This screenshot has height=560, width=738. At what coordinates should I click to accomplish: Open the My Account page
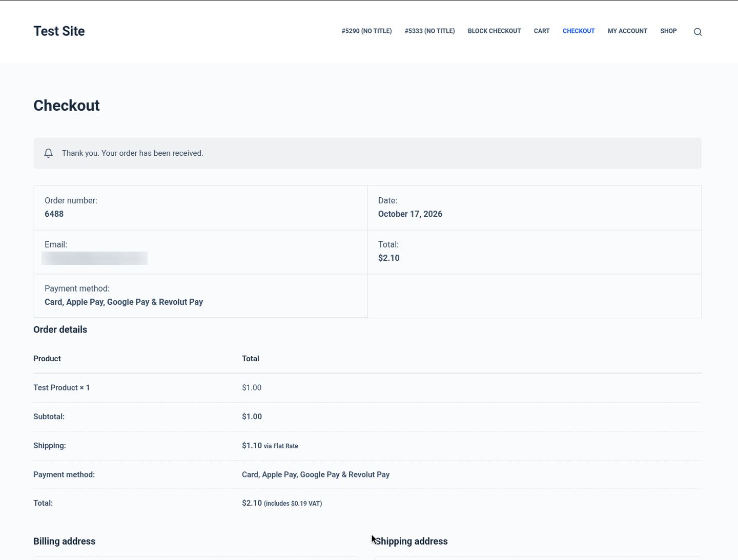(x=627, y=31)
